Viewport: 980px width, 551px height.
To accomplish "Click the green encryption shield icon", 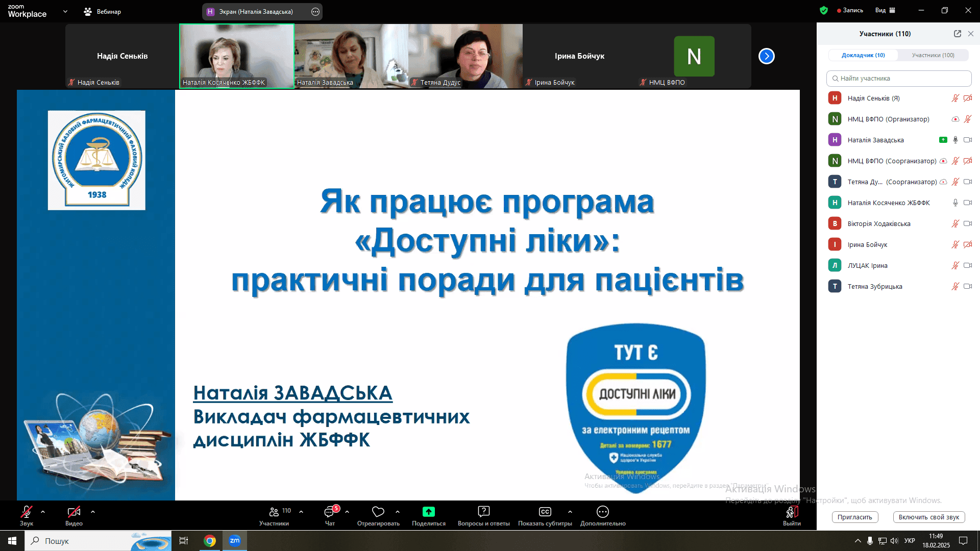I will point(824,10).
